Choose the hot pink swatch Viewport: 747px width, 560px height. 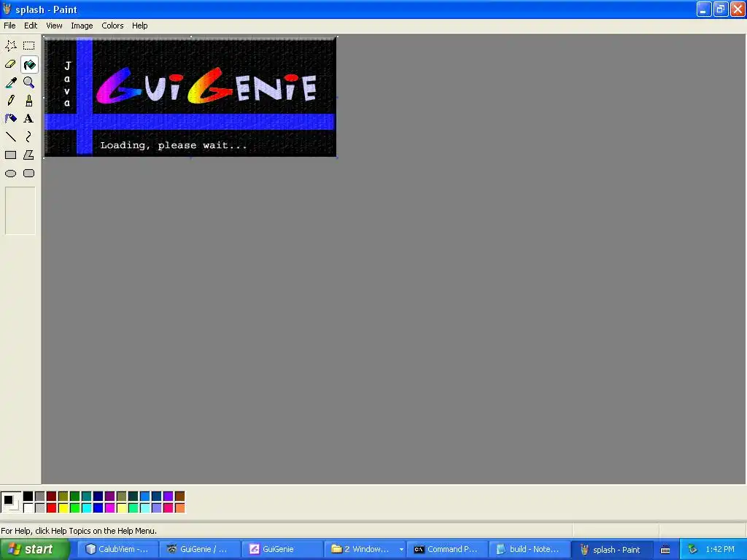[x=169, y=508]
